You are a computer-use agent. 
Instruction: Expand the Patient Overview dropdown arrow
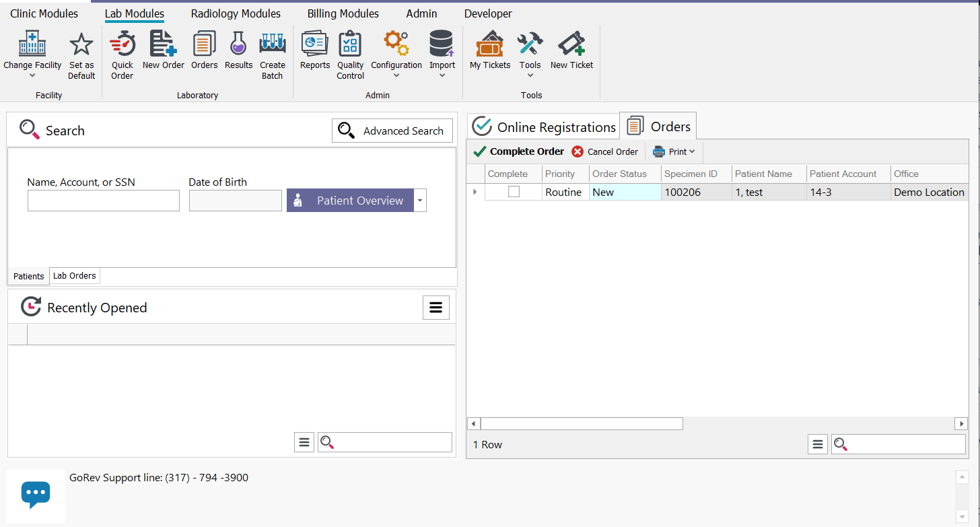(421, 201)
